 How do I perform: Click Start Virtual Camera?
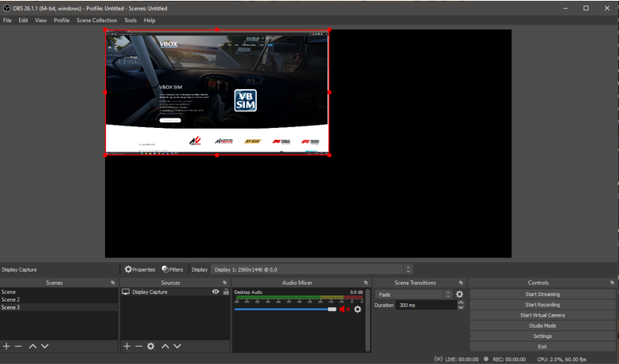(542, 315)
